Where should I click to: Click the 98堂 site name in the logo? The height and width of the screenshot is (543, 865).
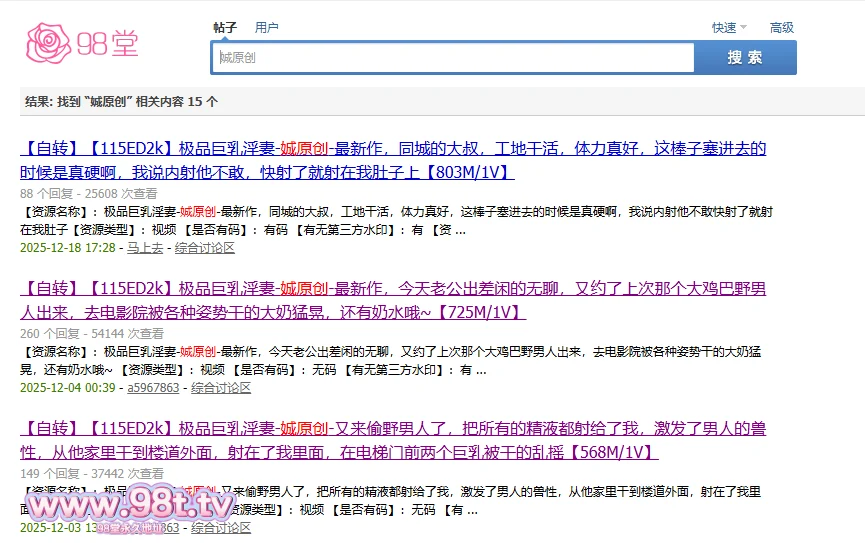(107, 44)
